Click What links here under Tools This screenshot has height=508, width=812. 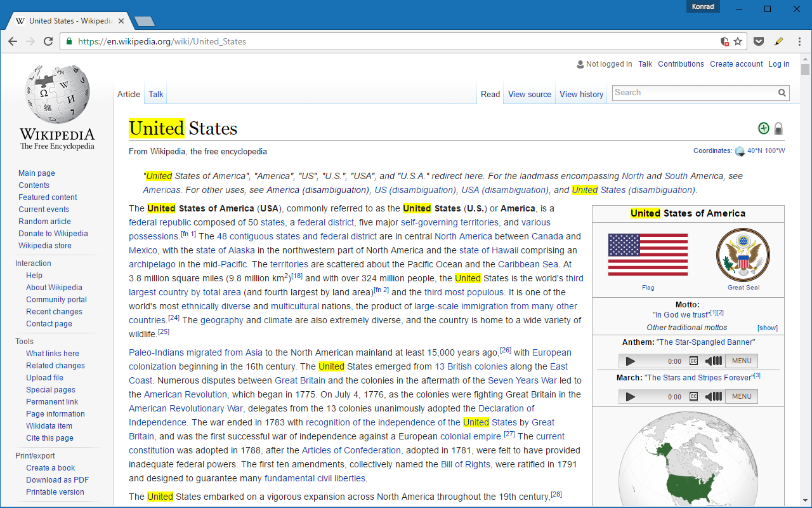click(53, 354)
